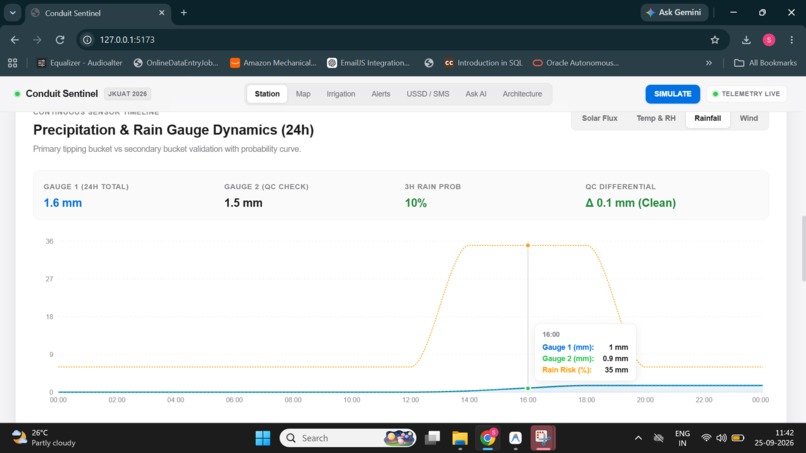This screenshot has width=806, height=453.
Task: Open the Ask AI tab
Action: click(476, 94)
